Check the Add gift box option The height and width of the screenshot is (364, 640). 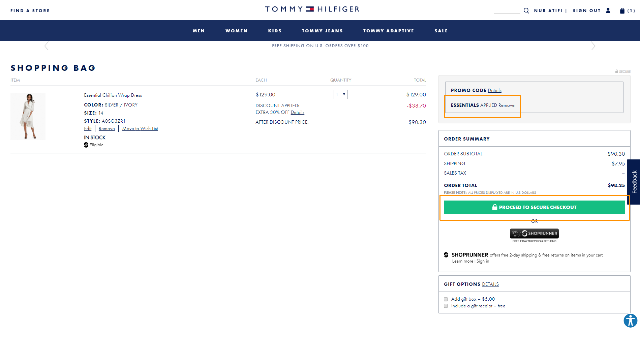446,299
